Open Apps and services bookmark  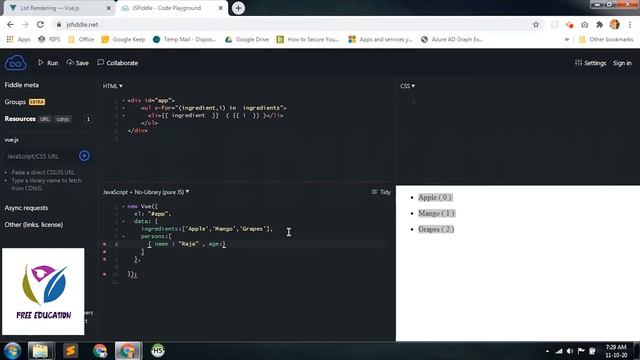coord(380,40)
